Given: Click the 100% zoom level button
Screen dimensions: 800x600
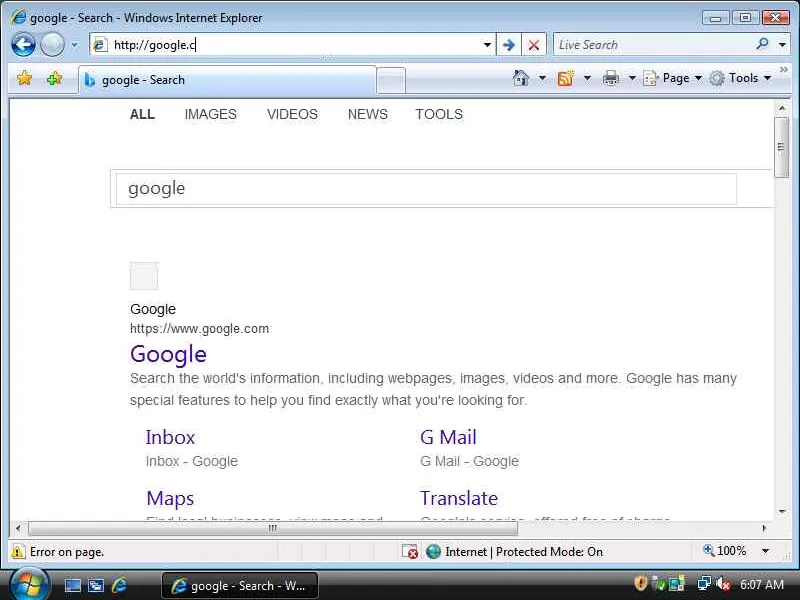Looking at the screenshot, I should [x=724, y=551].
